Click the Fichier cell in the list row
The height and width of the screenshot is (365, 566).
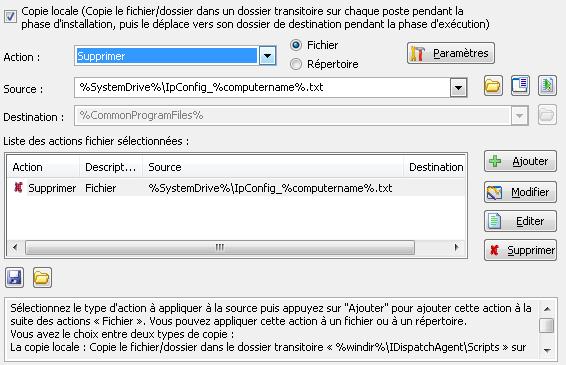[x=101, y=188]
